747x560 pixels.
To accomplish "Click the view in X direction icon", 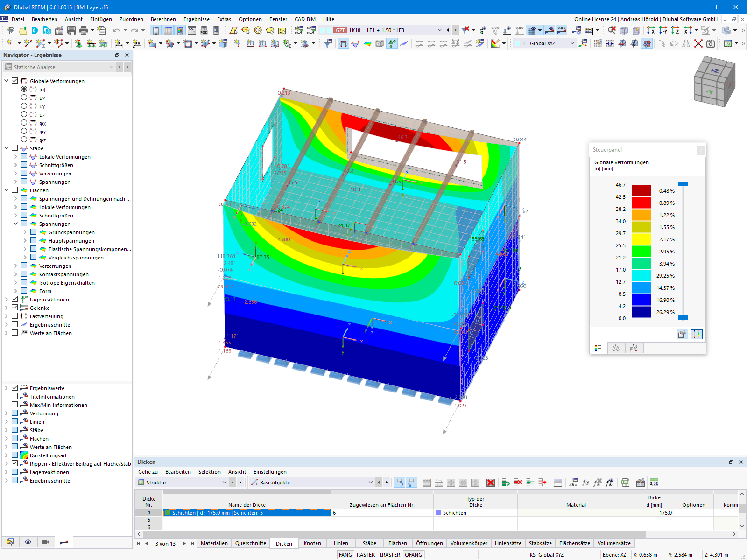I will click(651, 30).
